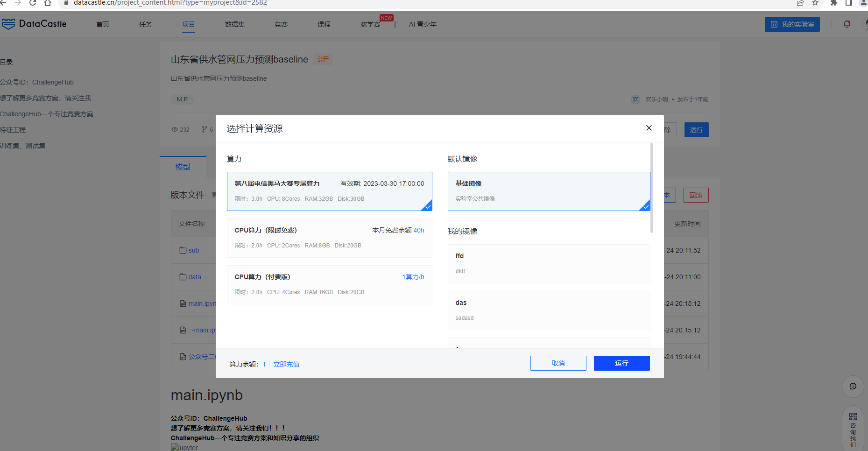Click 1算力/h price text
The height and width of the screenshot is (451, 868).
coord(413,277)
